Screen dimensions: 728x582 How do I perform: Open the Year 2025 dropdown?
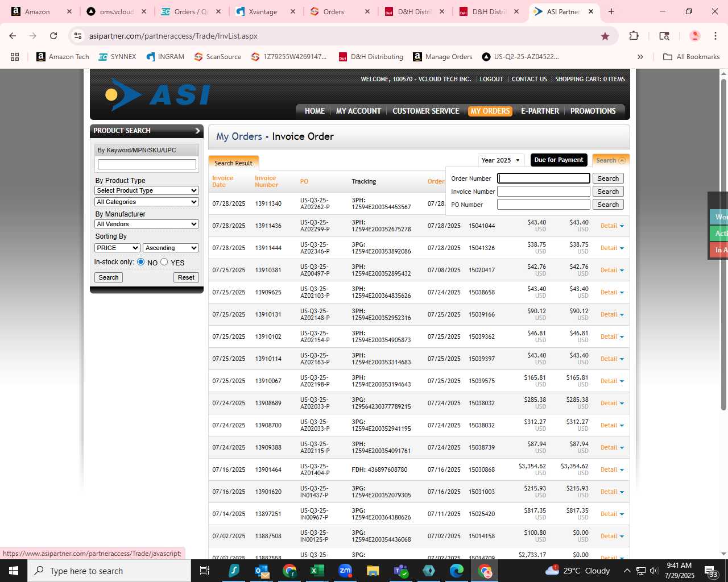click(x=501, y=160)
